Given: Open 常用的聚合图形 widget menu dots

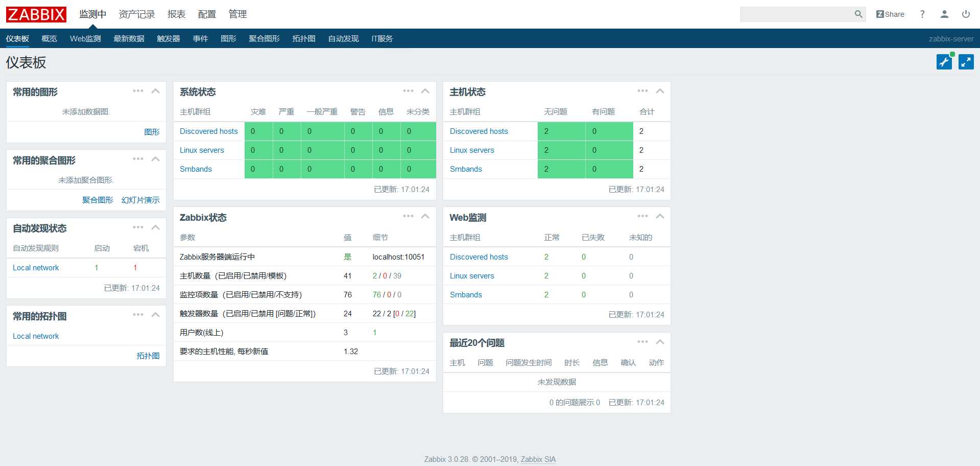Looking at the screenshot, I should pos(138,159).
